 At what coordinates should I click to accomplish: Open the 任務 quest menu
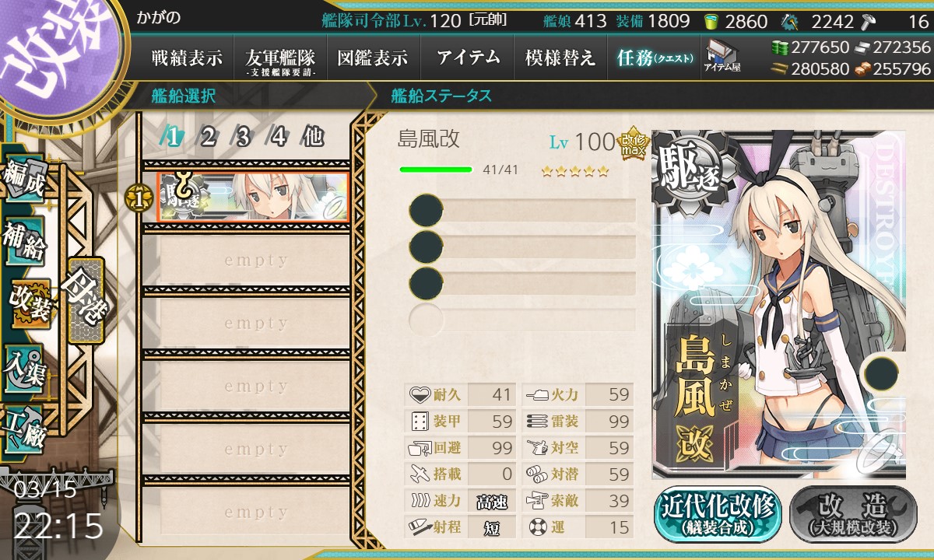click(655, 58)
